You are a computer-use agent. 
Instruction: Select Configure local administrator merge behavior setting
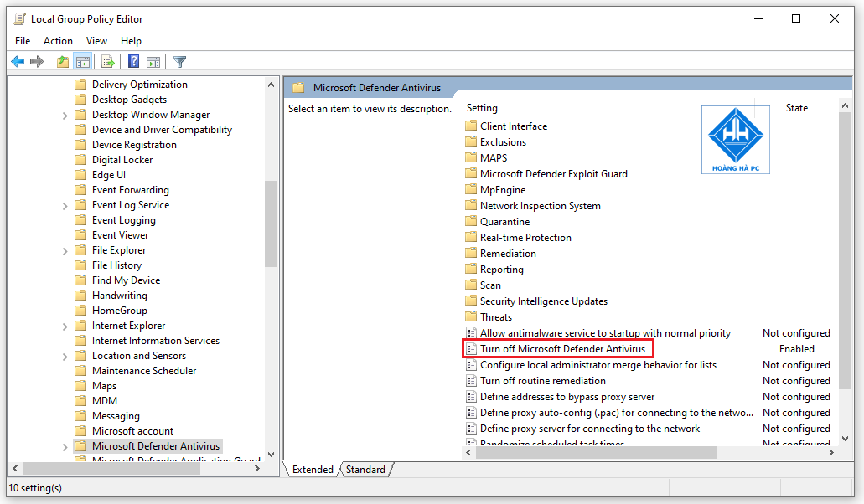(598, 365)
